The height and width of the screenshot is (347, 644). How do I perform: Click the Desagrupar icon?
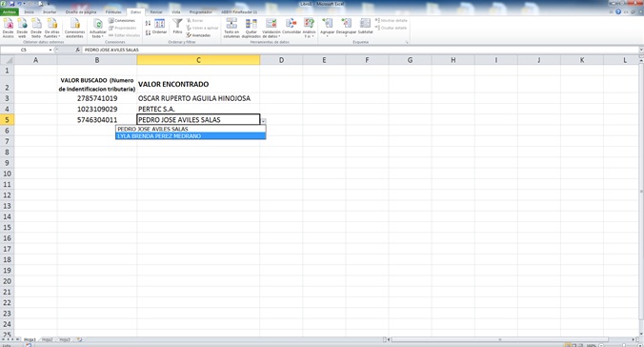click(346, 27)
